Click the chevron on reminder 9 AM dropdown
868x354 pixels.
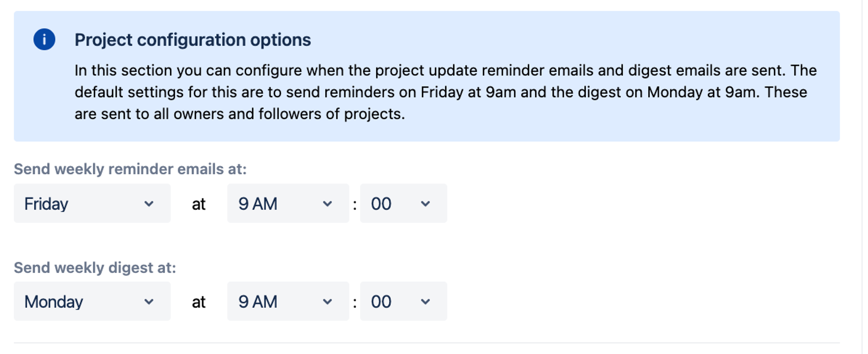click(x=327, y=204)
